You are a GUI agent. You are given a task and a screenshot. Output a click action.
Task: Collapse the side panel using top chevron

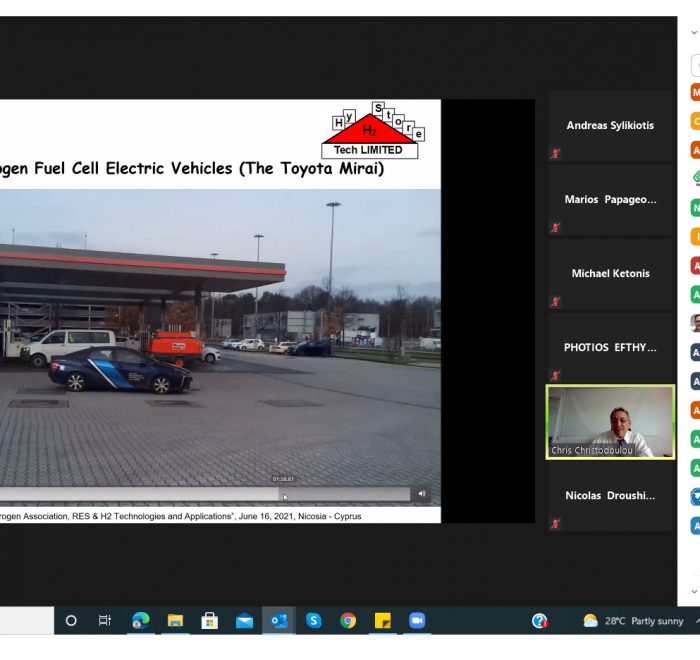pos(694,33)
